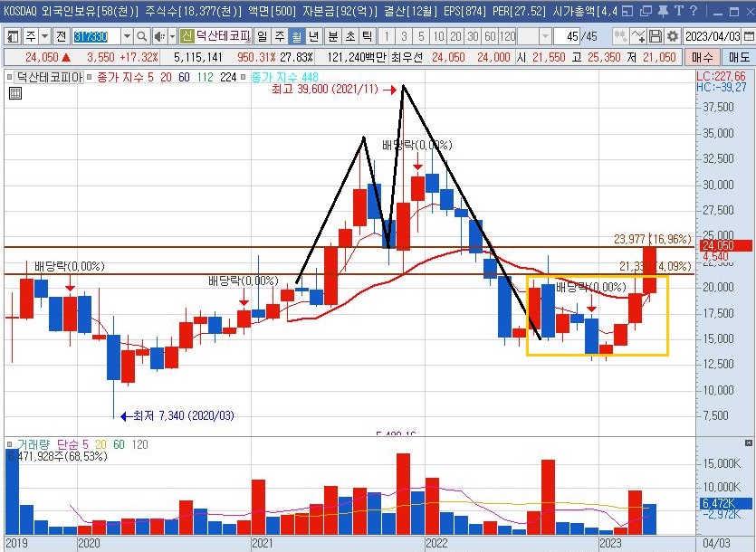Select second 초 chart period

tap(350, 36)
